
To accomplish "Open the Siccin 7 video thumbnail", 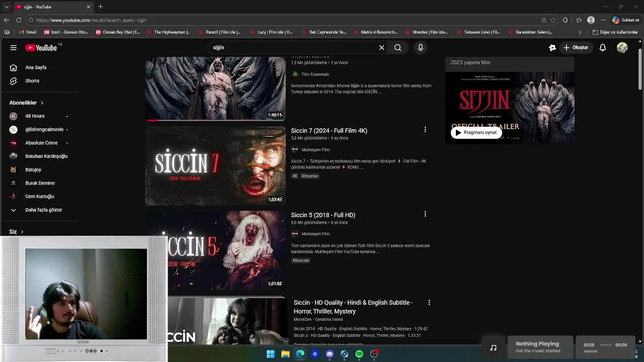I will coord(215,166).
